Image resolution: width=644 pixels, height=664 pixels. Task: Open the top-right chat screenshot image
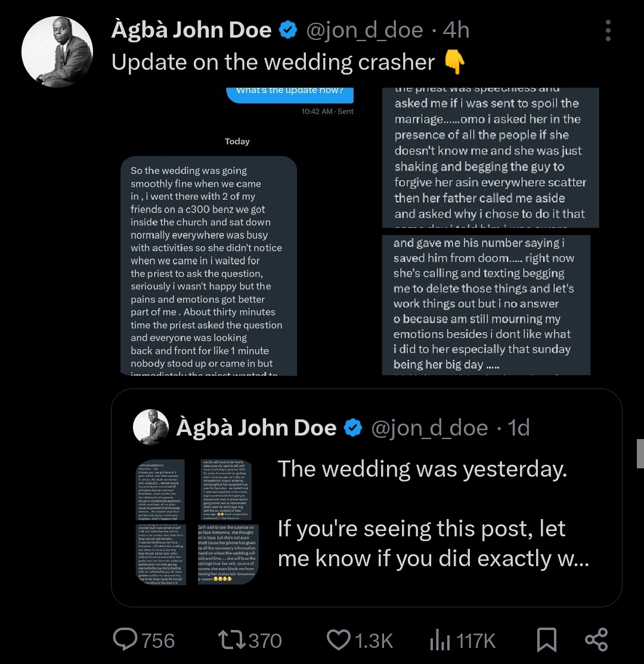490,157
